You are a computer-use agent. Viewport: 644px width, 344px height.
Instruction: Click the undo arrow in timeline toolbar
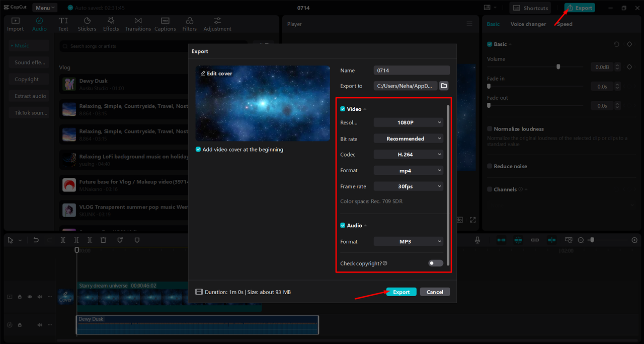coord(36,240)
